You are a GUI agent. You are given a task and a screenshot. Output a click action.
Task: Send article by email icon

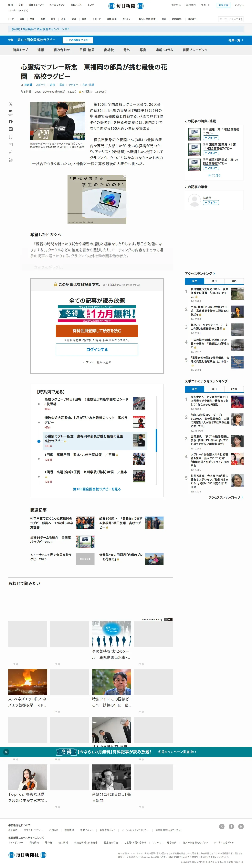[x=10, y=145]
